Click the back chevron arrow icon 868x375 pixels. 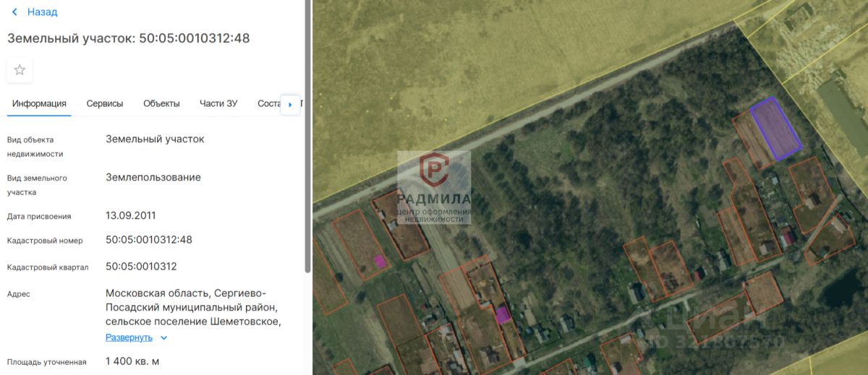point(15,12)
